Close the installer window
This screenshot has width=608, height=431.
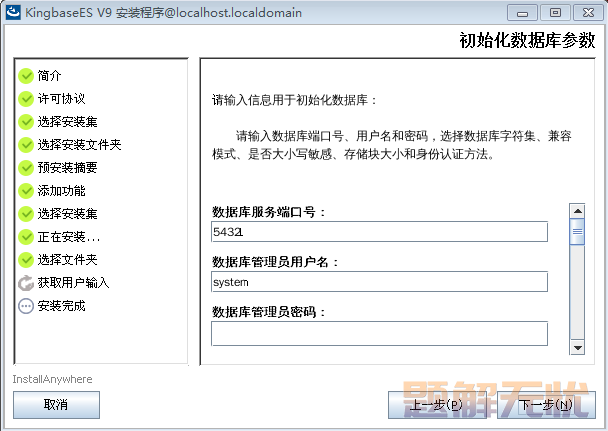[588, 13]
